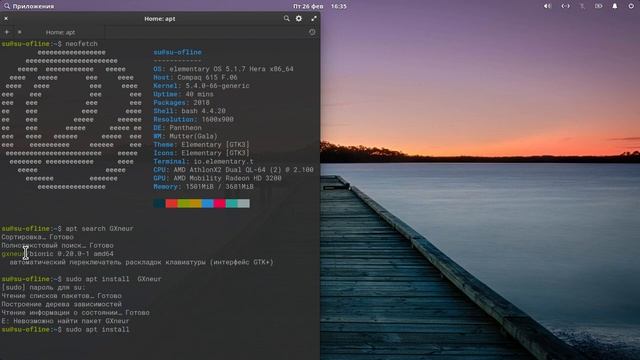Select the Home: apt tab
Image resolution: width=640 pixels, height=360 pixels.
[x=60, y=32]
